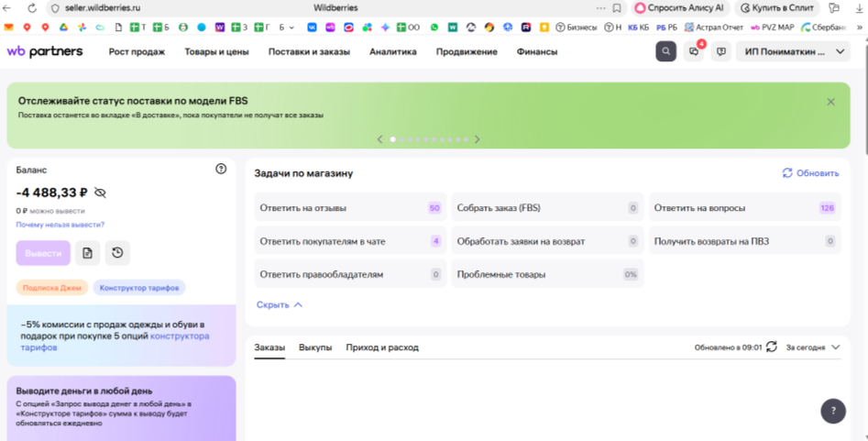Switch to the Заказы tab
The height and width of the screenshot is (441, 868).
point(269,347)
